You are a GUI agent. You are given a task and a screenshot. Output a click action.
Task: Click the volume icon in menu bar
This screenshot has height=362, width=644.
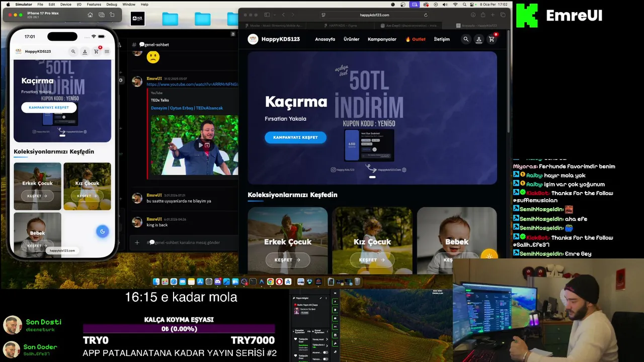tap(445, 4)
